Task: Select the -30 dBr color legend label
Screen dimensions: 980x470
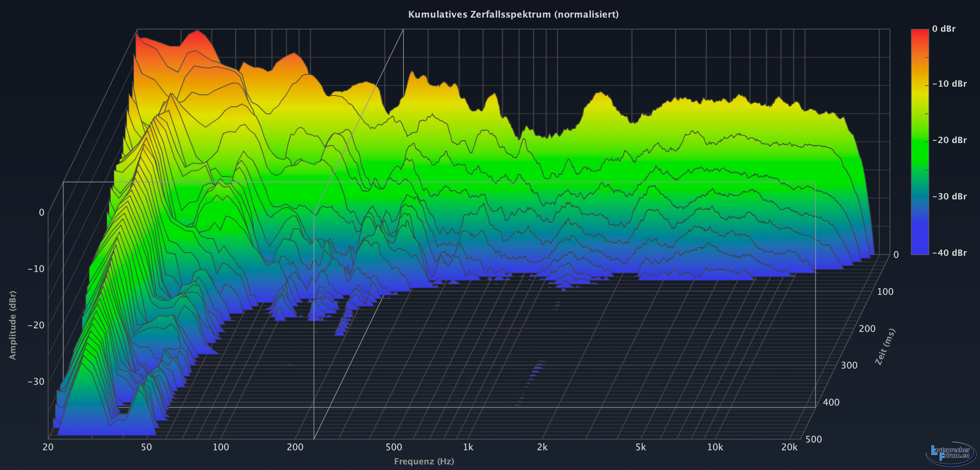Action: [x=949, y=197]
